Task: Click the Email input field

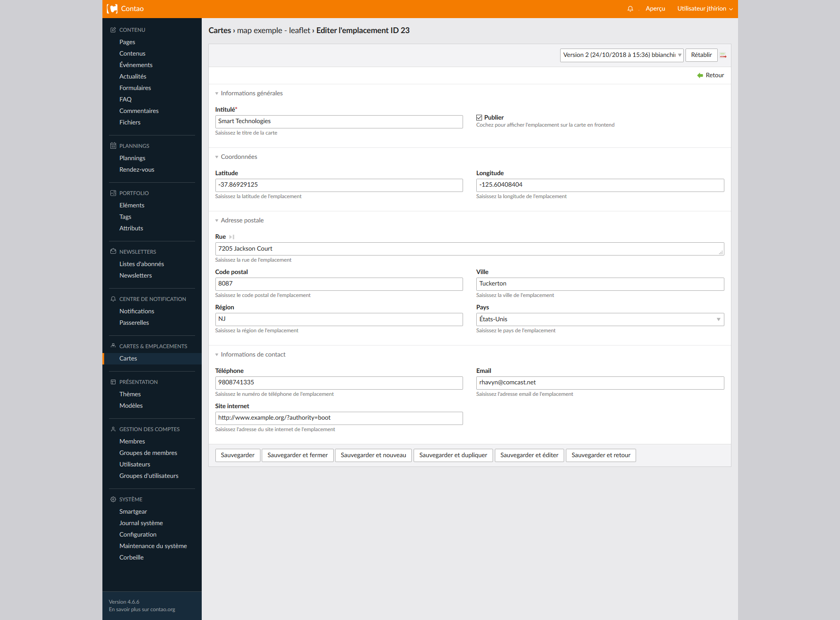Action: pyautogui.click(x=600, y=383)
